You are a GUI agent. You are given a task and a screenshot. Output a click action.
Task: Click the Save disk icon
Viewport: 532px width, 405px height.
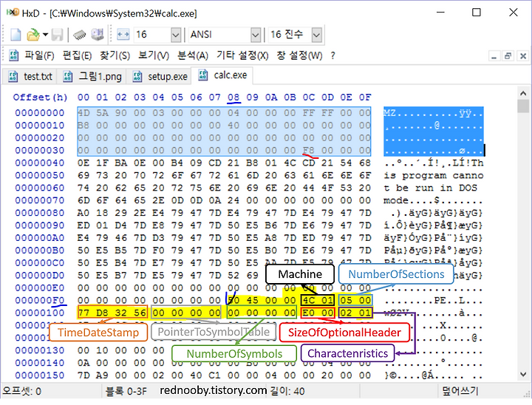pos(57,35)
